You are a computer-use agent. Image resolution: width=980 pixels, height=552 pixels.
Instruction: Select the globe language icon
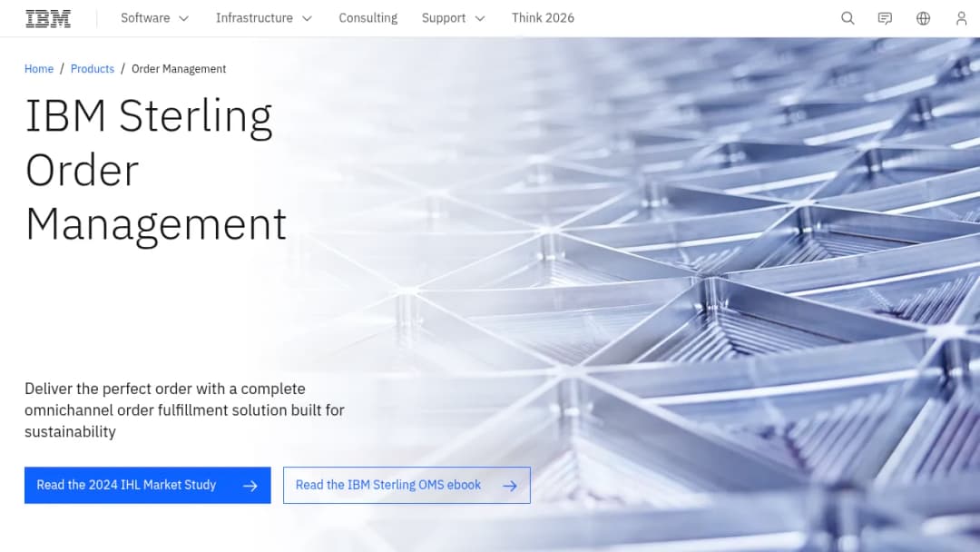pos(923,18)
